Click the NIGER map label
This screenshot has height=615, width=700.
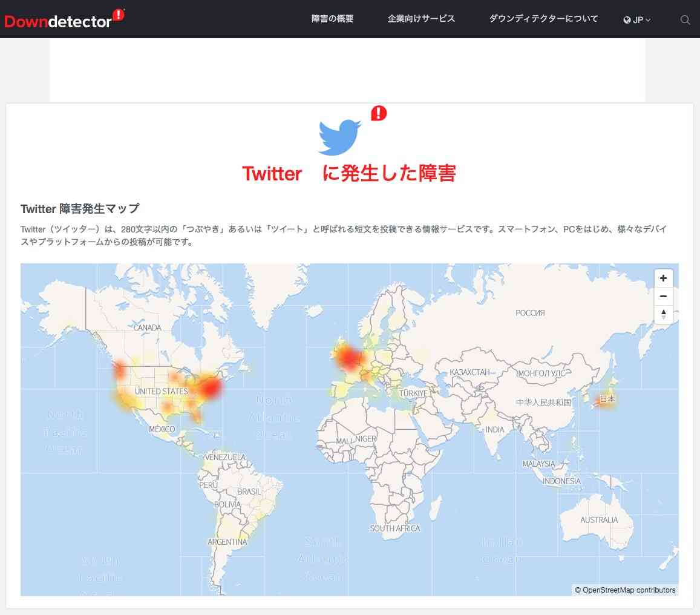point(365,439)
